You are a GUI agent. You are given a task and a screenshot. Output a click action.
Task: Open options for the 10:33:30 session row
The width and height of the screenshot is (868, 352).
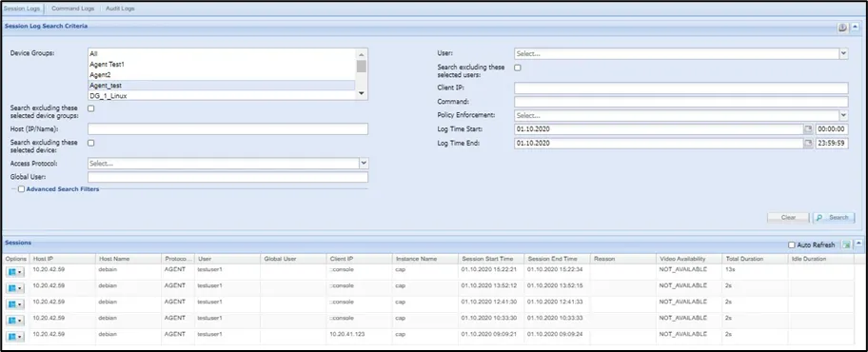tap(15, 320)
